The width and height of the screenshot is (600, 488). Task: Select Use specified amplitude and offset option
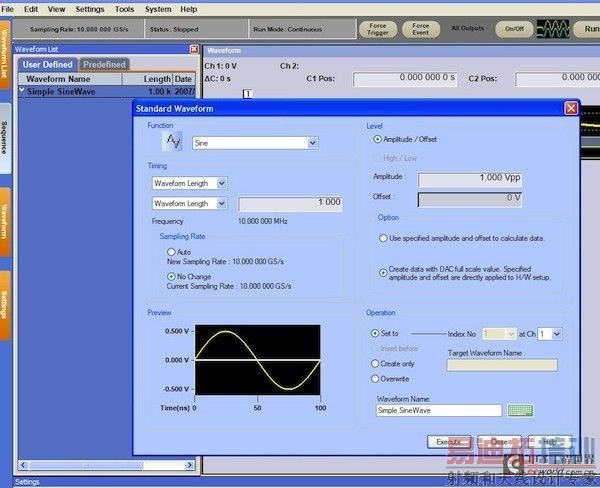pos(383,238)
